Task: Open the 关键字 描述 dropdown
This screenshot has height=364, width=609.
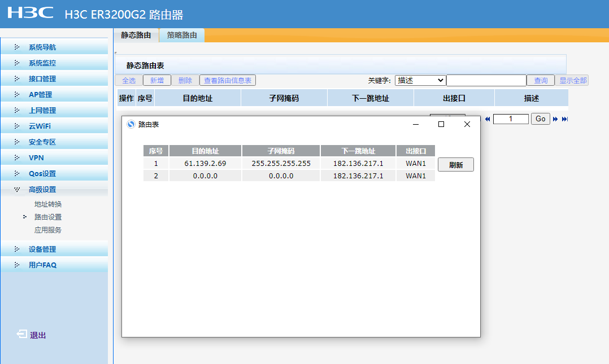Action: click(x=420, y=80)
